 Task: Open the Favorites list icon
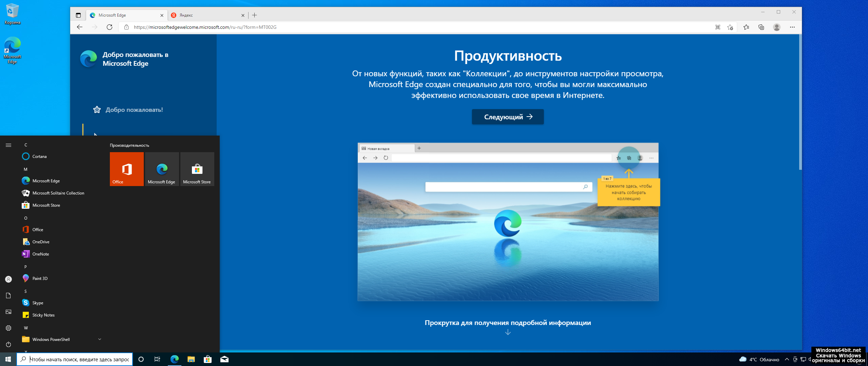point(746,27)
